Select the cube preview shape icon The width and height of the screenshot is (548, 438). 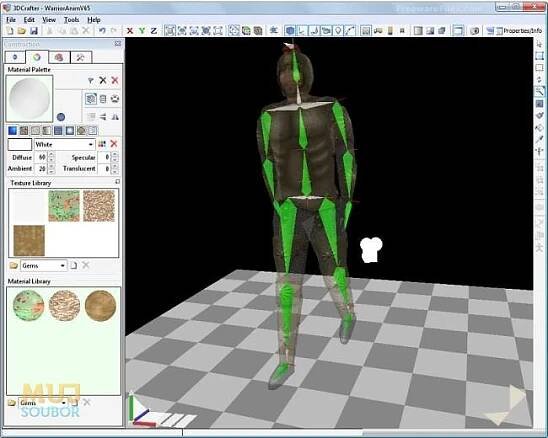click(x=91, y=99)
